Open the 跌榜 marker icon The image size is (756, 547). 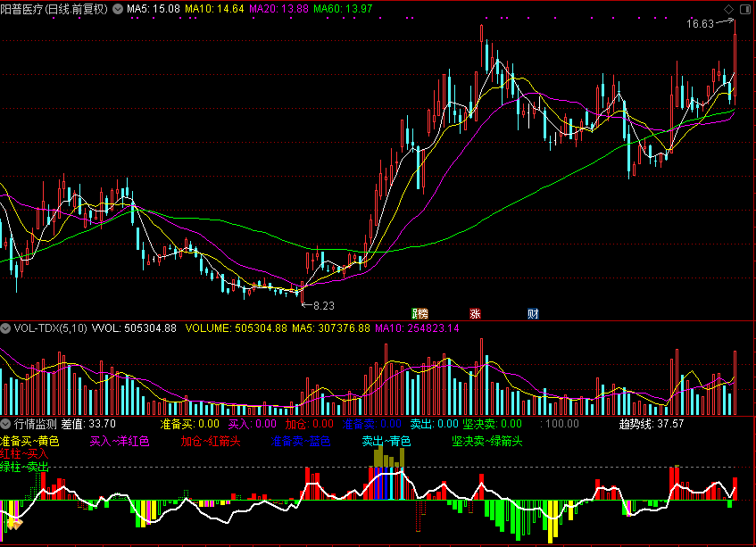click(420, 314)
